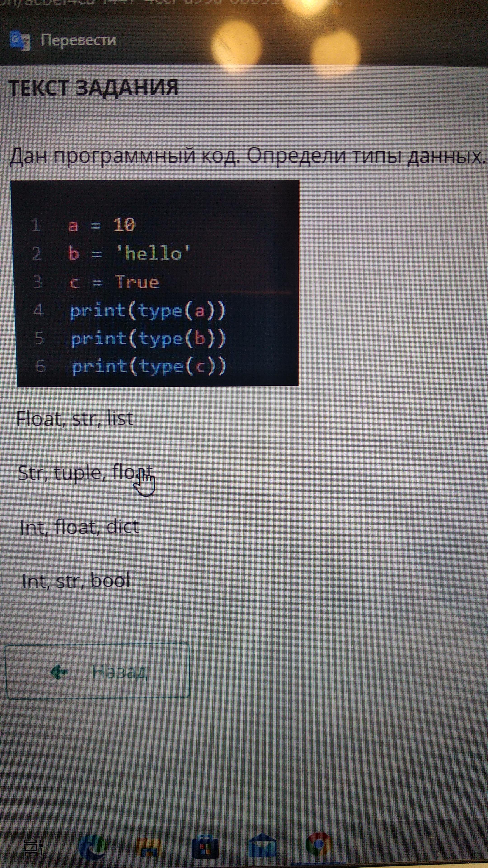Select answer 'Int, str, bool'
The image size is (488, 868).
(x=75, y=581)
